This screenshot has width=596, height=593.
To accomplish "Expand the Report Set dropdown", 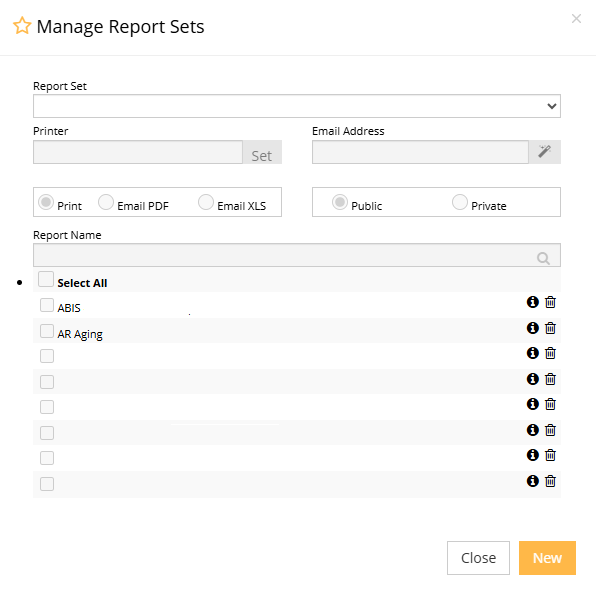I will tap(297, 106).
